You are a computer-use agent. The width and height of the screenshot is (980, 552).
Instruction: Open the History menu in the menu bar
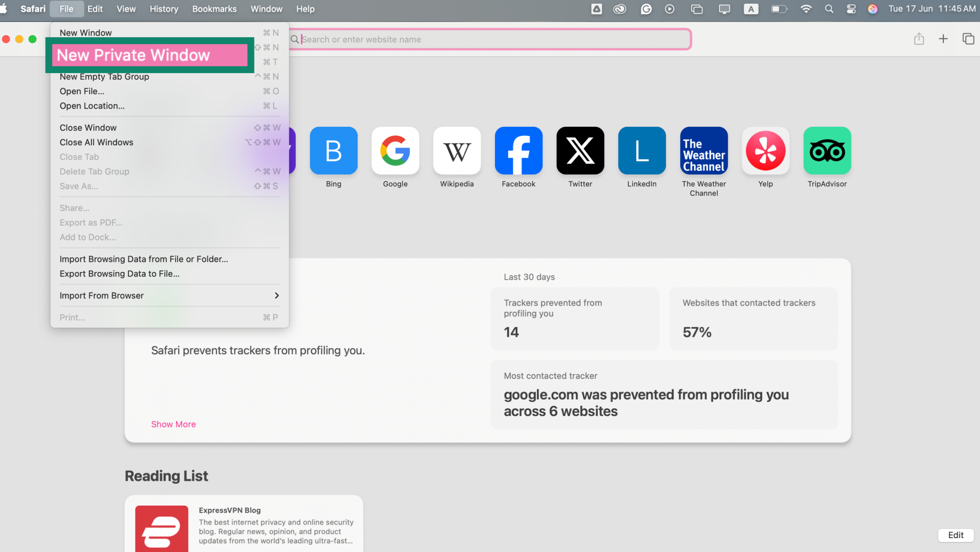click(x=164, y=8)
